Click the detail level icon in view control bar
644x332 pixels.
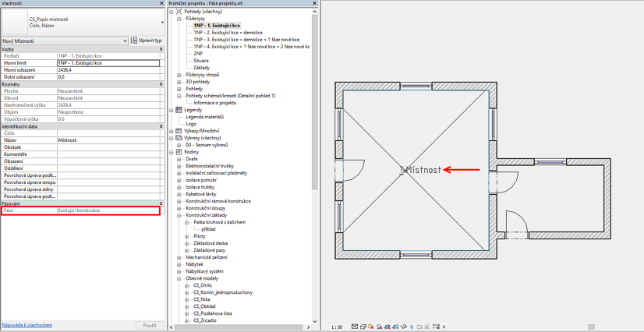356,327
